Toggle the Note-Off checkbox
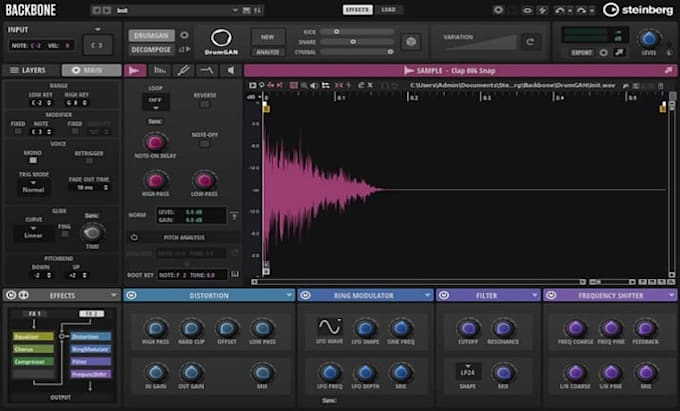Viewport: 680px width, 411px height. click(204, 144)
